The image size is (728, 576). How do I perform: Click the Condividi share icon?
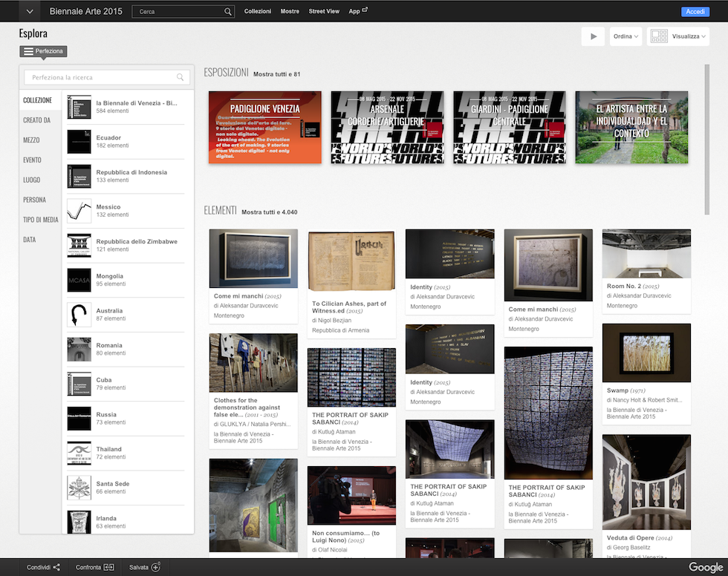point(56,567)
